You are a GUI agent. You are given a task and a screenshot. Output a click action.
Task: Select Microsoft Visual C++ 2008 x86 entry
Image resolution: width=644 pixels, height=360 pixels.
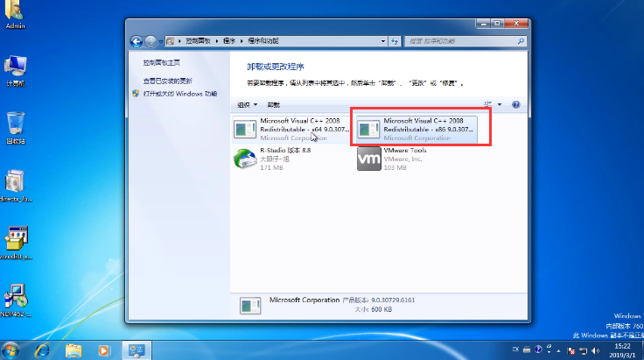tap(416, 129)
